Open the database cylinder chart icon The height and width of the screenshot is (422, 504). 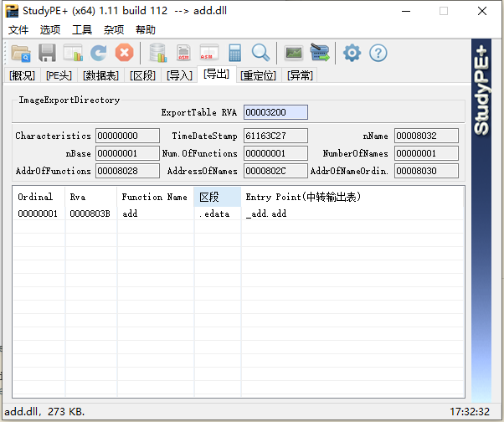[x=158, y=53]
